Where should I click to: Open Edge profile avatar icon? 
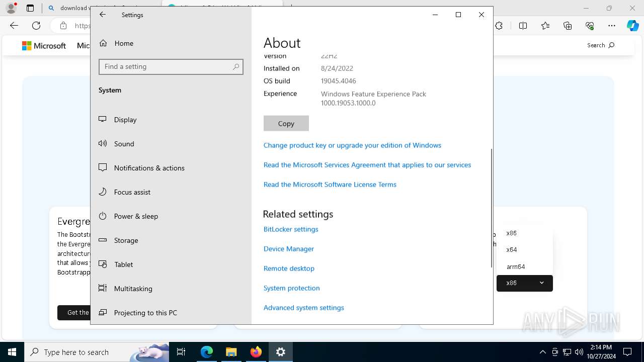[11, 8]
